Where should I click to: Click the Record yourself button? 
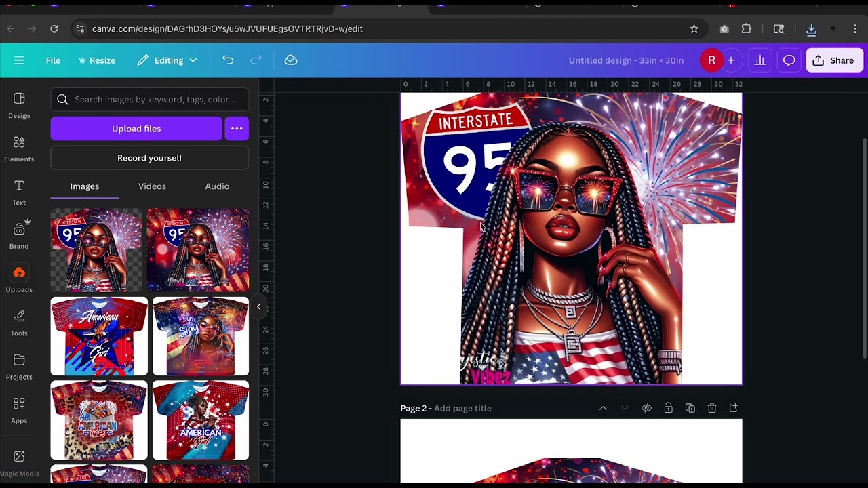(150, 158)
